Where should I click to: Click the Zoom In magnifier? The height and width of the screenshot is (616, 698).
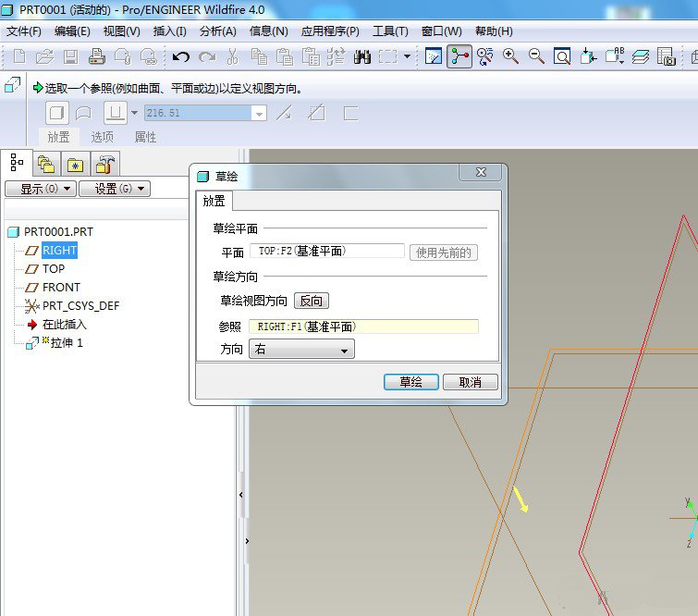510,56
